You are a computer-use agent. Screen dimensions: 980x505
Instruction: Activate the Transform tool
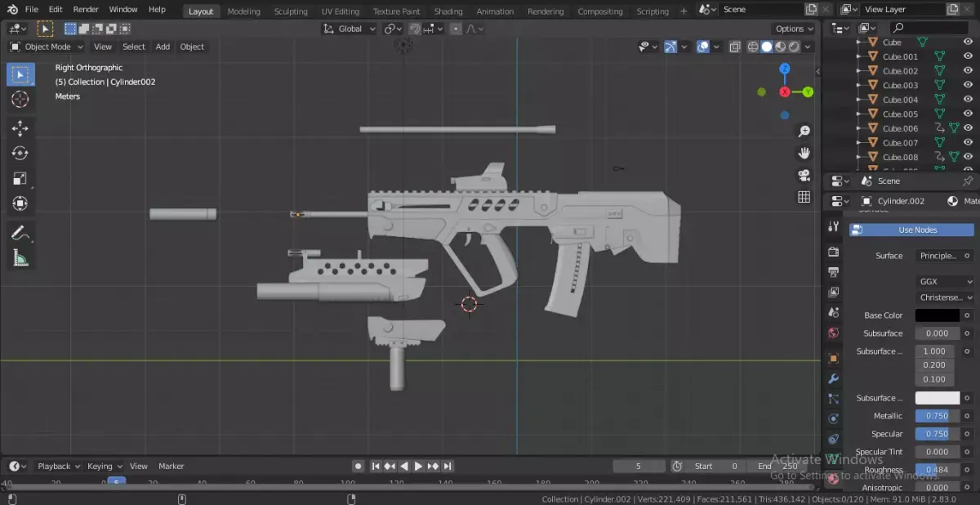point(20,203)
